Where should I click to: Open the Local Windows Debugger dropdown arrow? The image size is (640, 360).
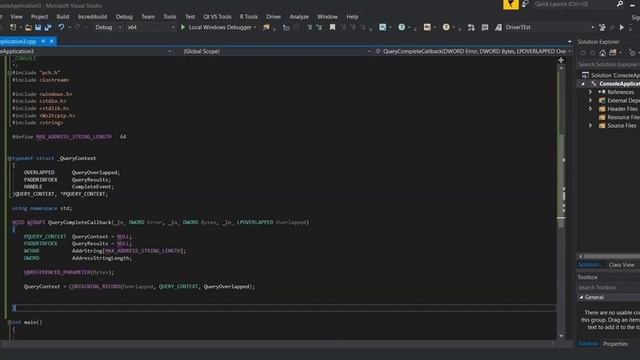tap(255, 27)
